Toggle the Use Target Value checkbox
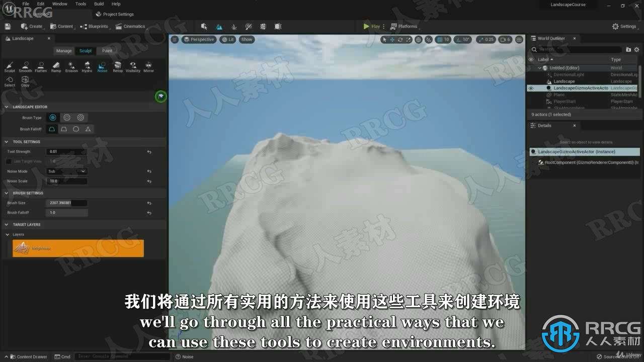Viewport: 644px width, 362px height. [9, 161]
